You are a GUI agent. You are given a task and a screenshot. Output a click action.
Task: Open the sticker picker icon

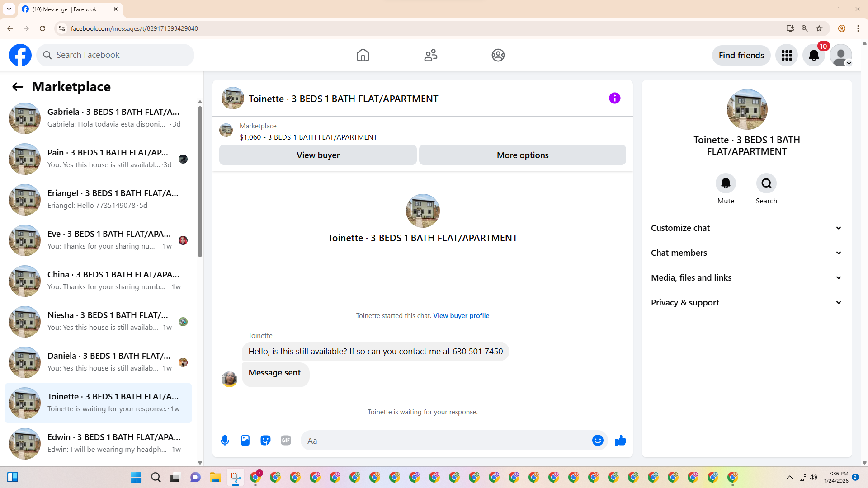[x=265, y=440]
